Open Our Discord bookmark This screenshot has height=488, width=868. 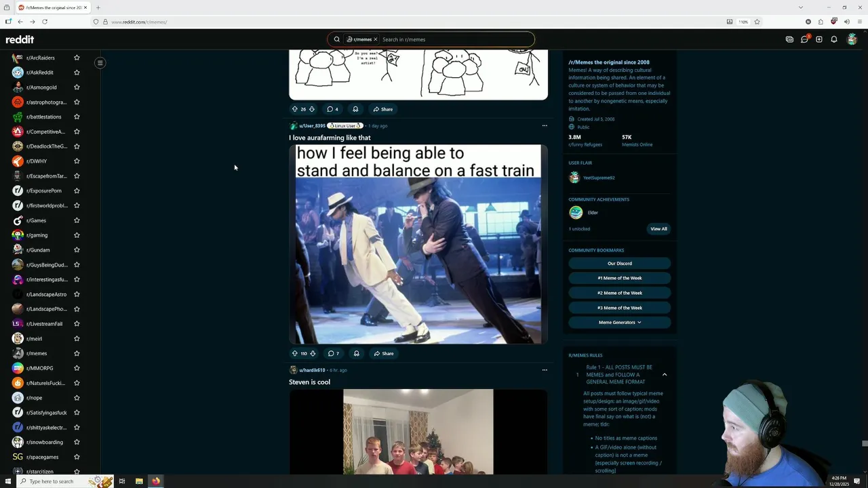point(620,263)
